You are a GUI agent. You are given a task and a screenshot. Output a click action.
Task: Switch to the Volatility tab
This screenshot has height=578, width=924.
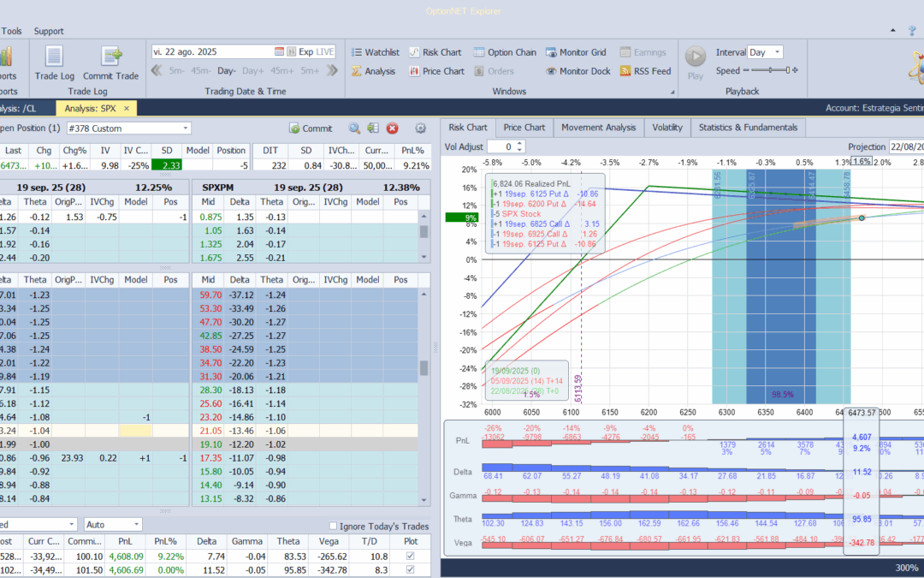pyautogui.click(x=667, y=128)
